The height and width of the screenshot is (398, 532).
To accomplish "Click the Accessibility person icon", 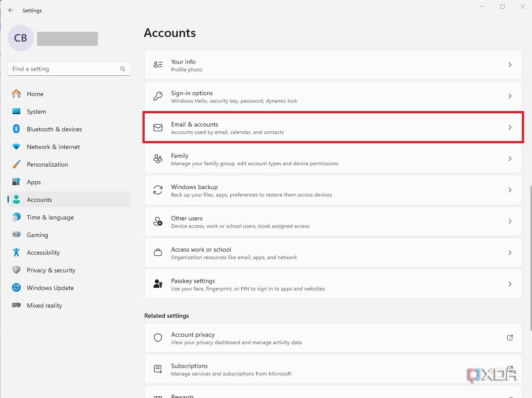I will click(16, 253).
